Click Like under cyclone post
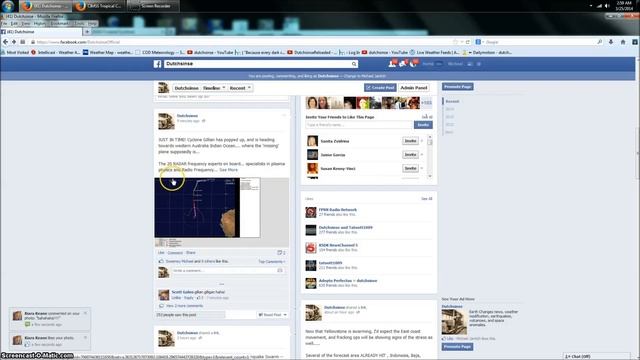Viewport: 640px width, 360px height. pyautogui.click(x=161, y=253)
